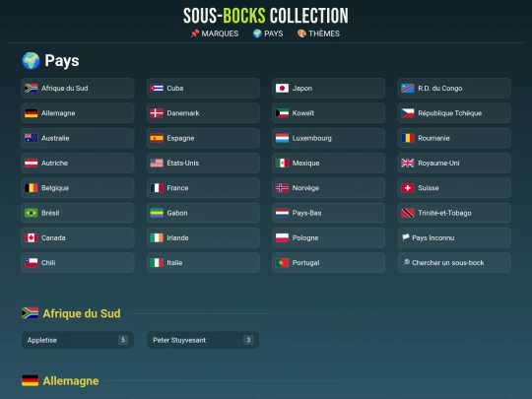
Task: Open République Tchèque country entry
Action: click(x=454, y=113)
